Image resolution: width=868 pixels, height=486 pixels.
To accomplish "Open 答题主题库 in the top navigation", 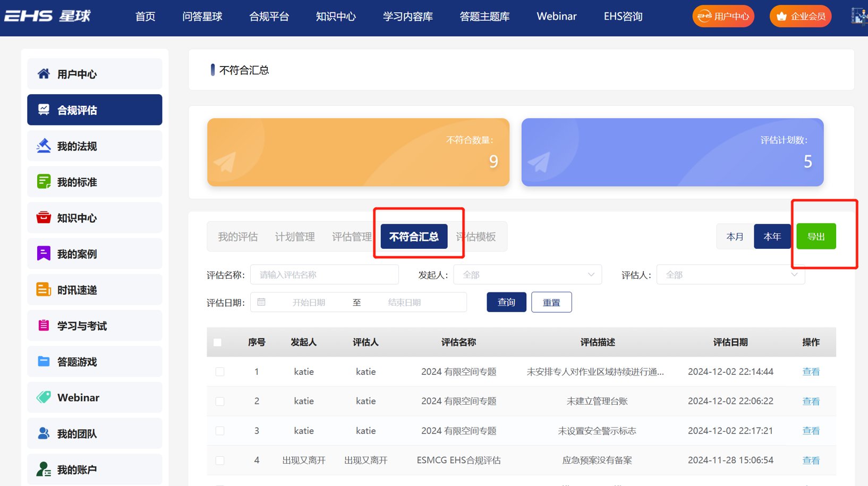I will 484,16.
